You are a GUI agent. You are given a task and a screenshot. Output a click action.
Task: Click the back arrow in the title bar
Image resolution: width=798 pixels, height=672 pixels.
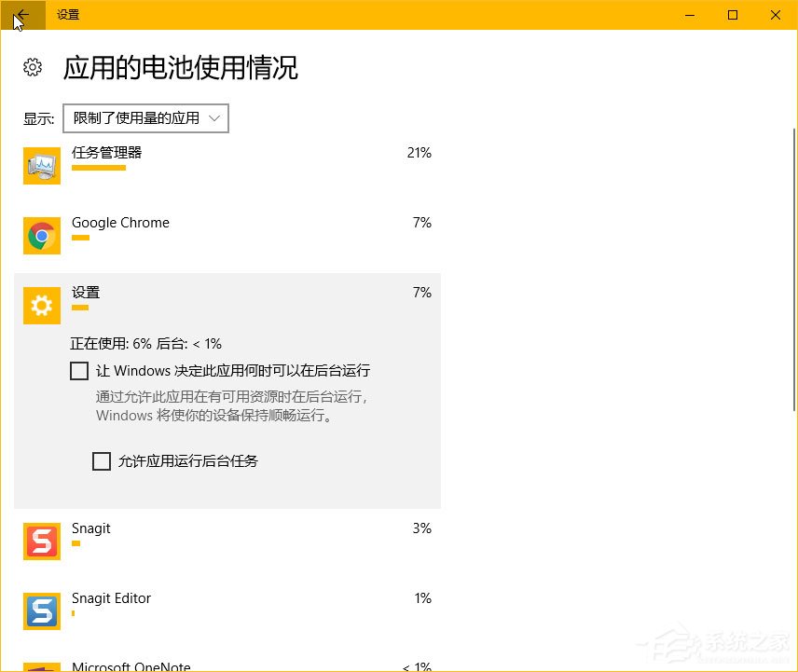22,15
